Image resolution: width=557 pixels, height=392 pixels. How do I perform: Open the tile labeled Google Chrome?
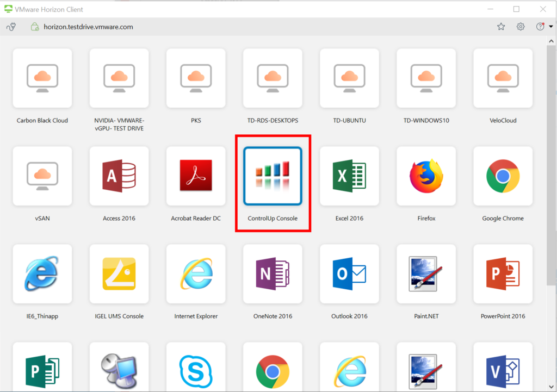[x=503, y=176]
